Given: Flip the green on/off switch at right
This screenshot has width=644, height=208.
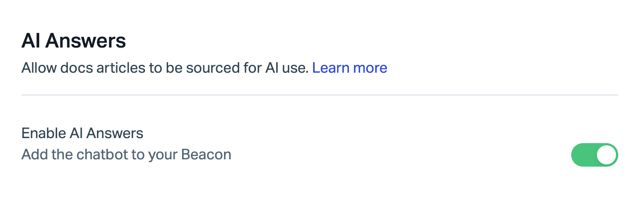Looking at the screenshot, I should click(x=594, y=155).
